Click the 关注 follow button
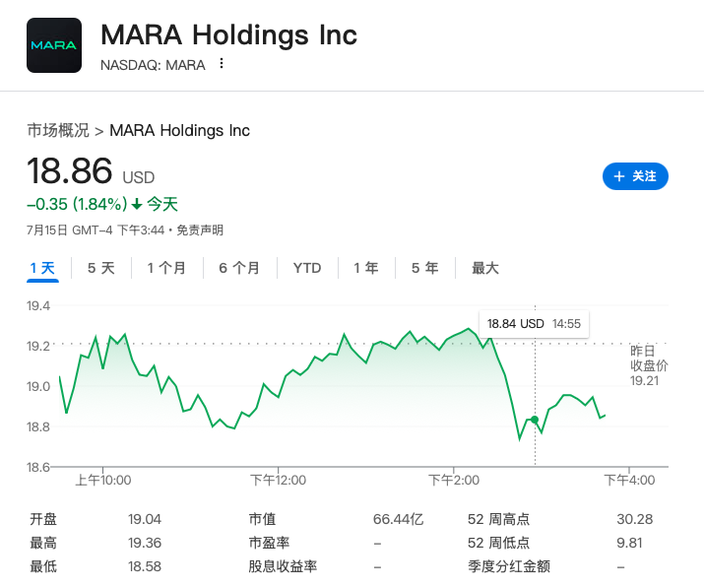The height and width of the screenshot is (588, 704). 635,176
